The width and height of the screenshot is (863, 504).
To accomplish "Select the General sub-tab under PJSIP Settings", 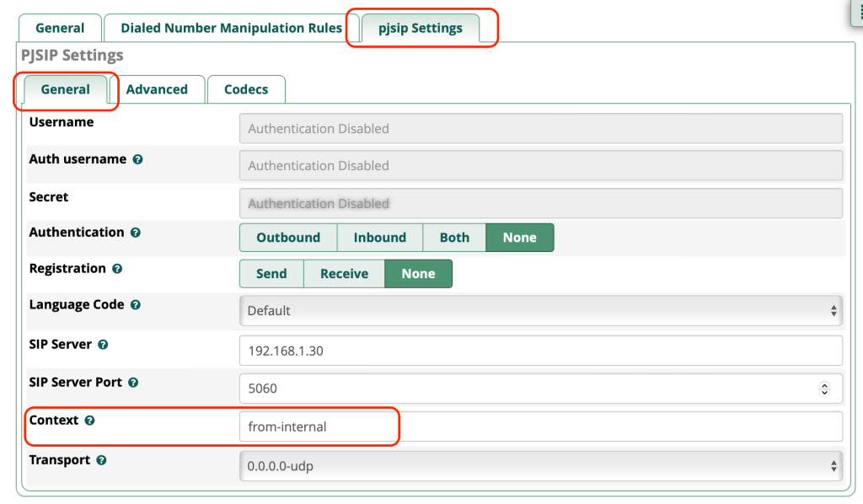I will coord(66,89).
